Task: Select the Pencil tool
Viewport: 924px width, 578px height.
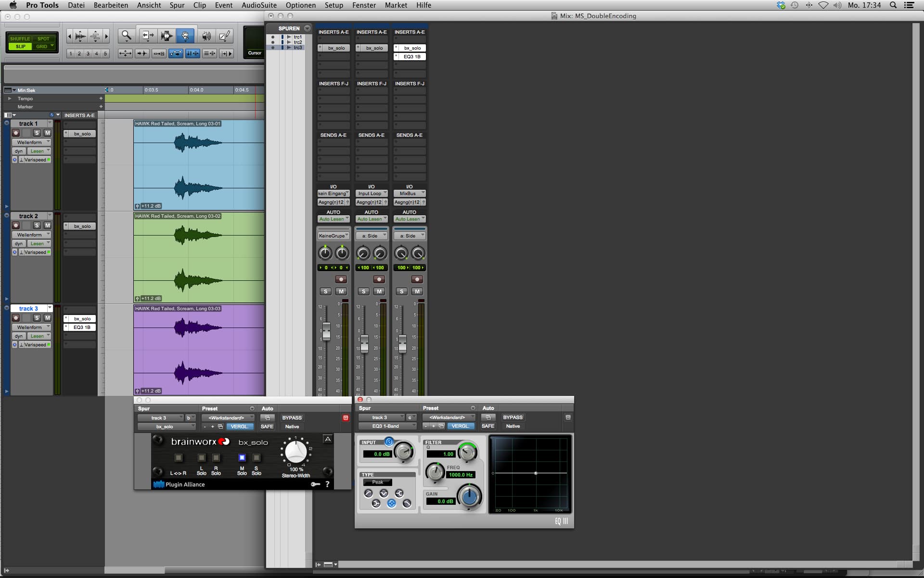Action: coord(224,36)
